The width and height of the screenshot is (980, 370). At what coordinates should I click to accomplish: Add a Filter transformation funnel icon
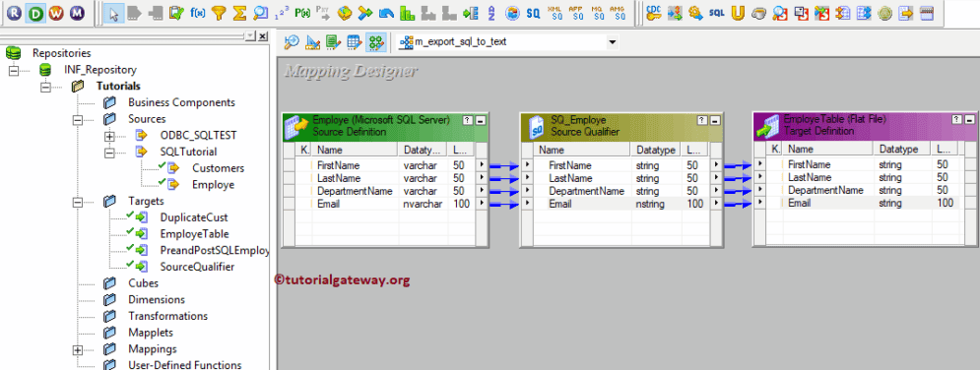tap(218, 13)
